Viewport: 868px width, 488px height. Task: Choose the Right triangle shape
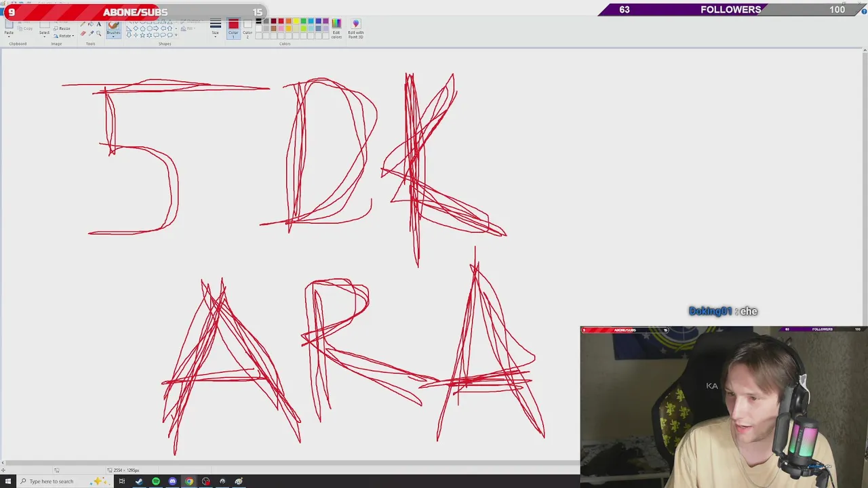coord(129,28)
